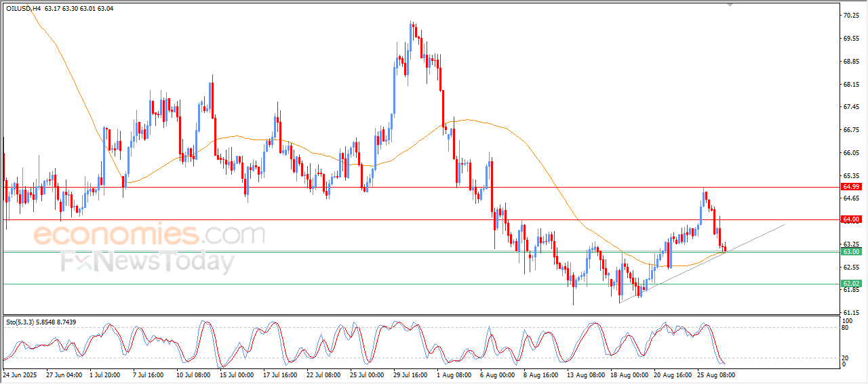Click the 65.35 price axis value
The width and height of the screenshot is (868, 384).
click(x=851, y=175)
